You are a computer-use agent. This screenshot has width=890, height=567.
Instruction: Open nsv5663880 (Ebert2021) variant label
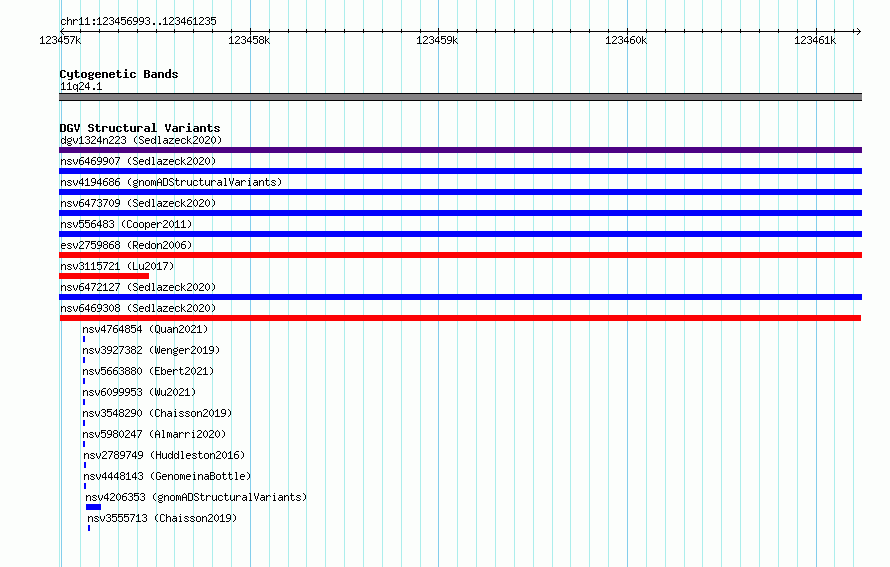tap(148, 371)
